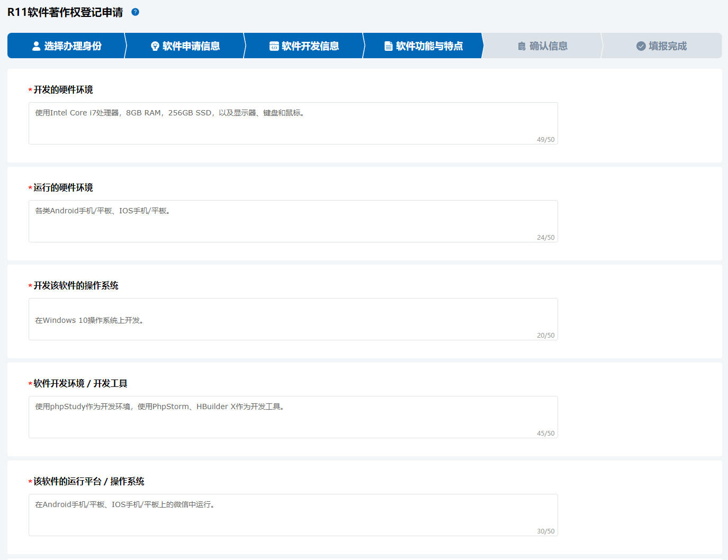Click the checkmark icon in 填报完成 step
The width and height of the screenshot is (728, 560).
641,46
